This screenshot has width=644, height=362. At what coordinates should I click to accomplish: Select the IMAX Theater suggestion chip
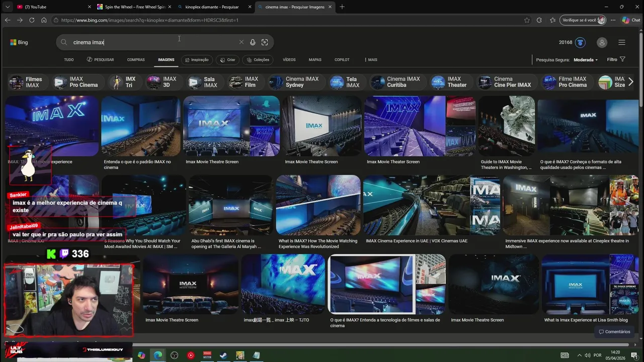click(x=450, y=82)
